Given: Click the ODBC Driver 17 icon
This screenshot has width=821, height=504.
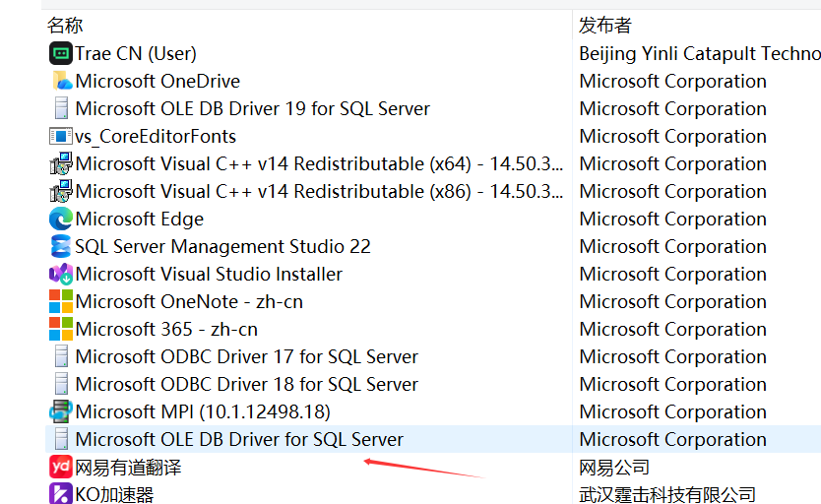Looking at the screenshot, I should coord(61,357).
